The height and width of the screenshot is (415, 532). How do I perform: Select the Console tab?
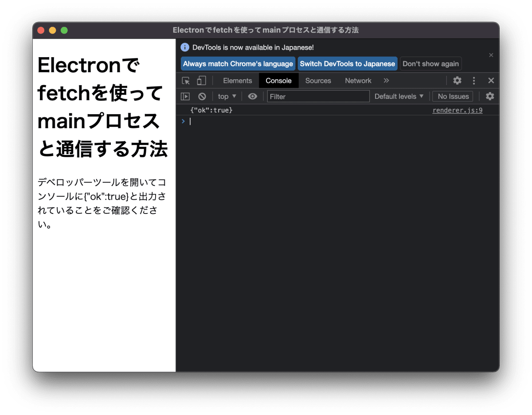pos(278,81)
